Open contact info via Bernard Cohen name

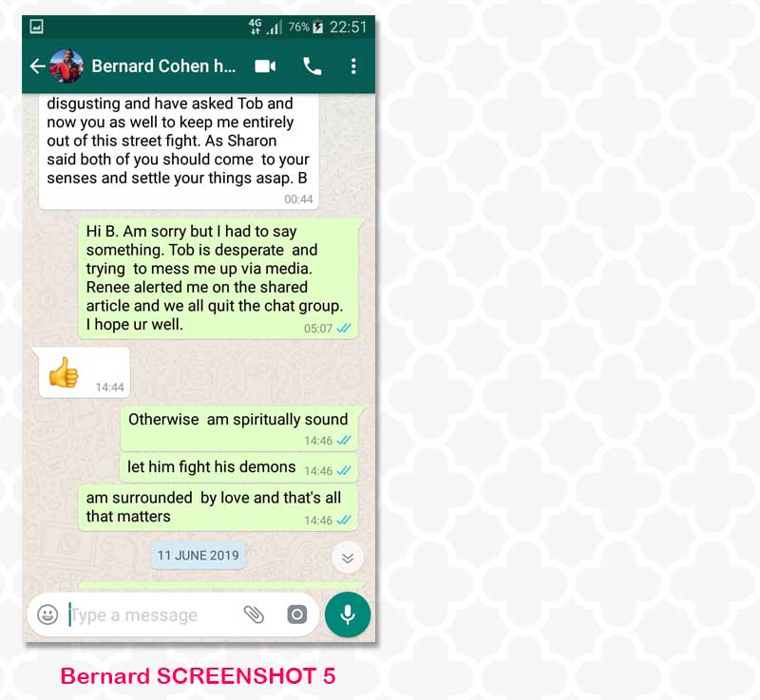[163, 66]
